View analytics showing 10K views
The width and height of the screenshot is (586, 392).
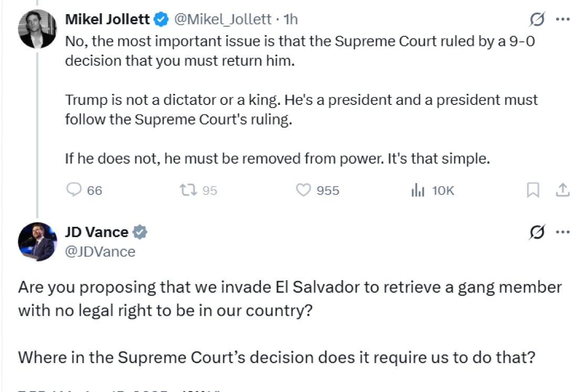click(x=417, y=190)
